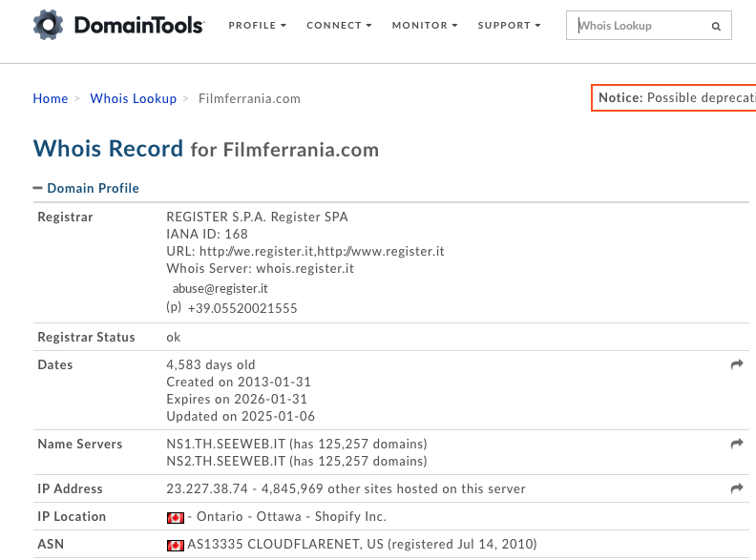Viewport: 756px width, 560px height.
Task: Open the Whois Lookup breadcrumb link
Action: [133, 98]
